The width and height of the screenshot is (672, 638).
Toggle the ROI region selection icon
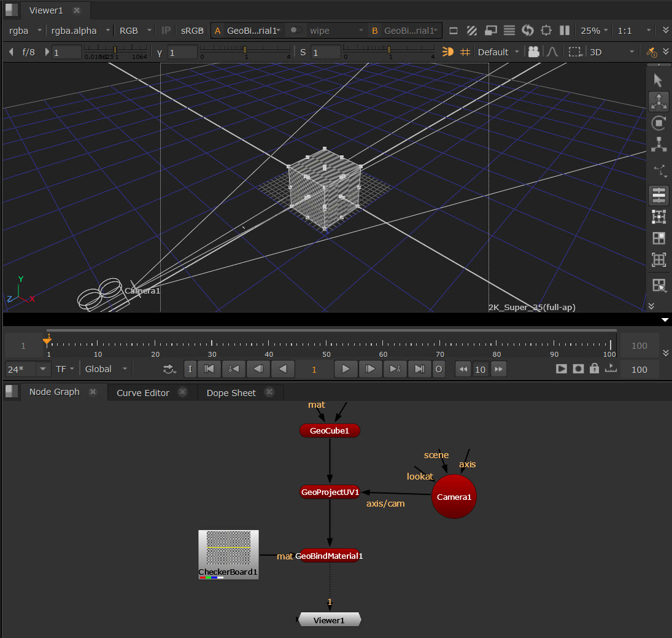click(574, 52)
